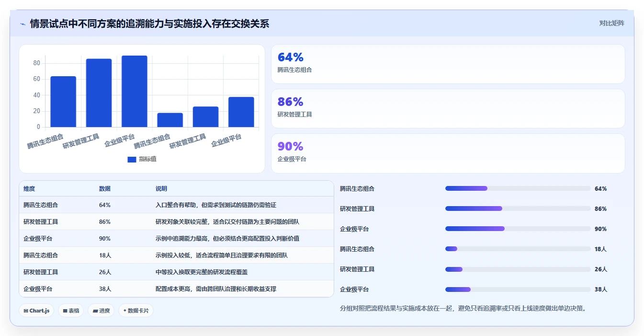Click the 数据 column header
The height and width of the screenshot is (336, 644).
pos(105,189)
